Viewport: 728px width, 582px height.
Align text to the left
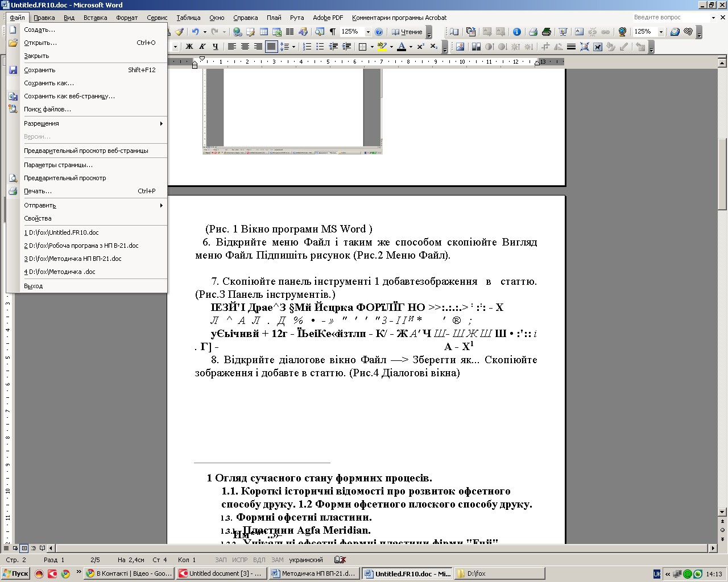click(232, 47)
